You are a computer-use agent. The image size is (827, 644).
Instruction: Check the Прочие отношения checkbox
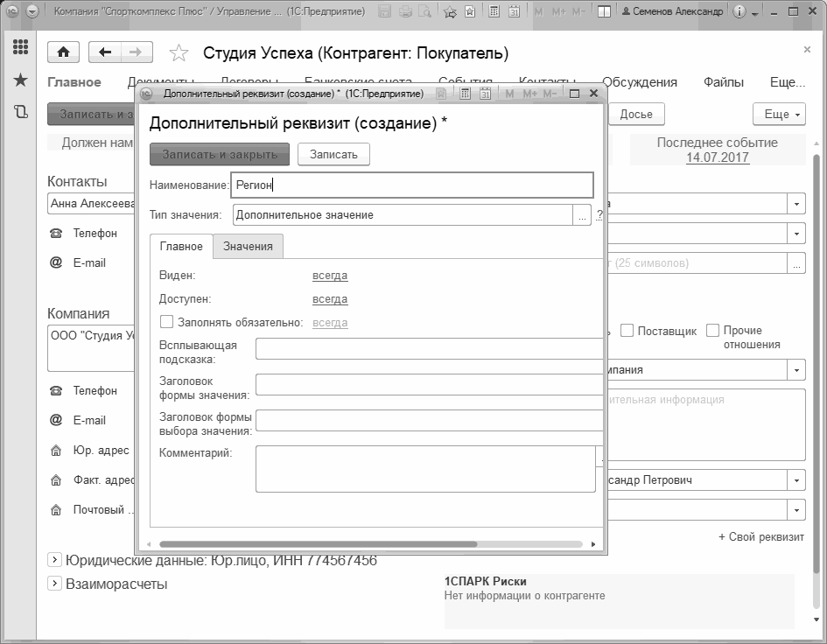[x=712, y=330]
